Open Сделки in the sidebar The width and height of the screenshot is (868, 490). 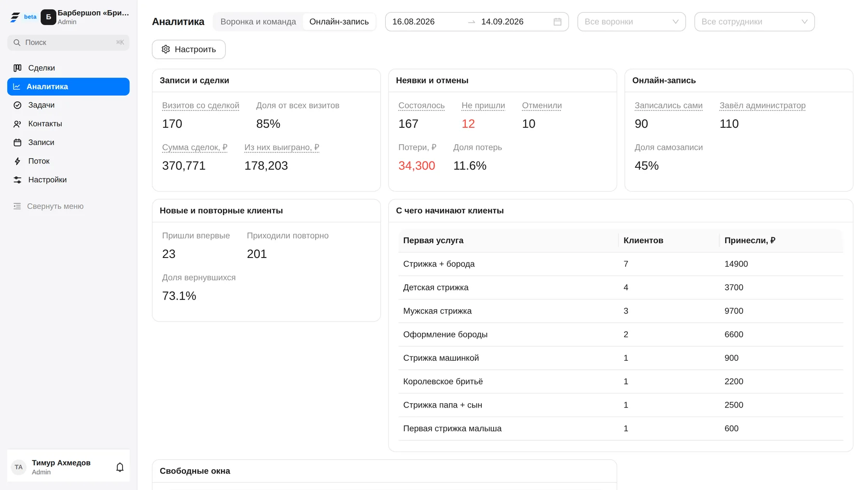[x=68, y=68]
